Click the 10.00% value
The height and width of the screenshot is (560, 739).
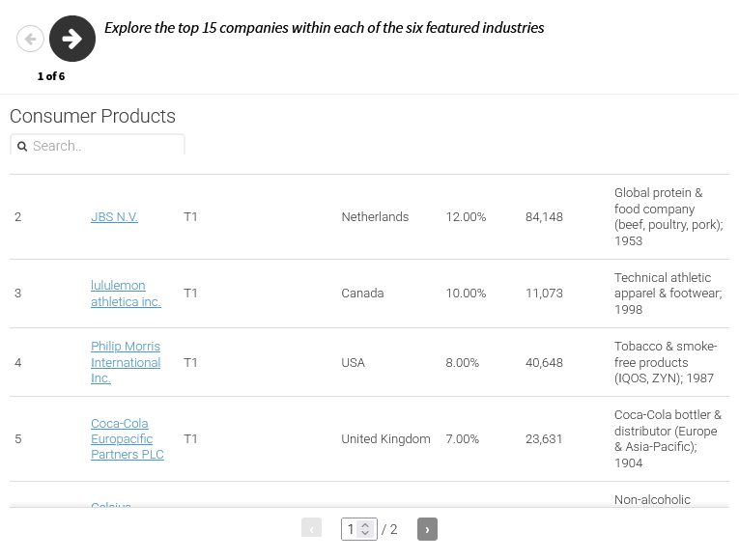point(466,294)
